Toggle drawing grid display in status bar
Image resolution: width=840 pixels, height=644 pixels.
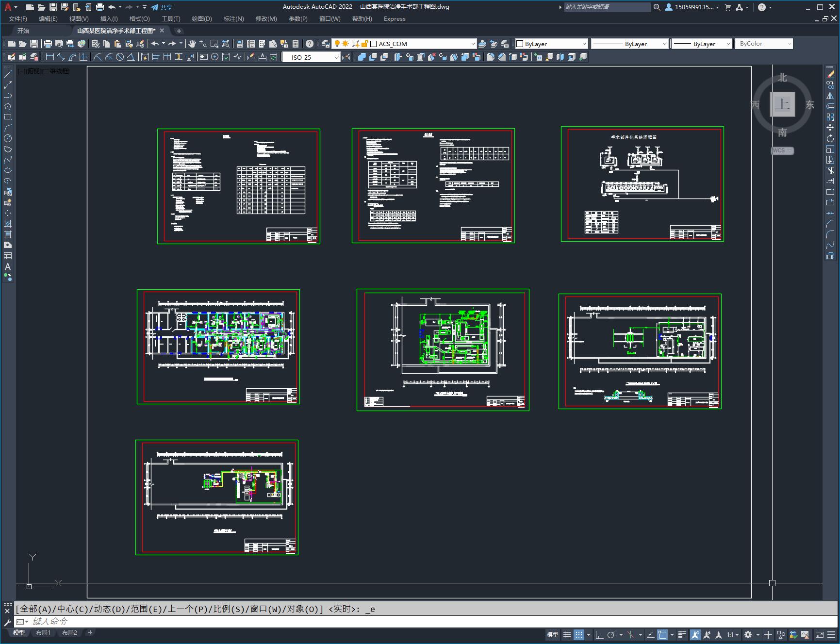[567, 634]
